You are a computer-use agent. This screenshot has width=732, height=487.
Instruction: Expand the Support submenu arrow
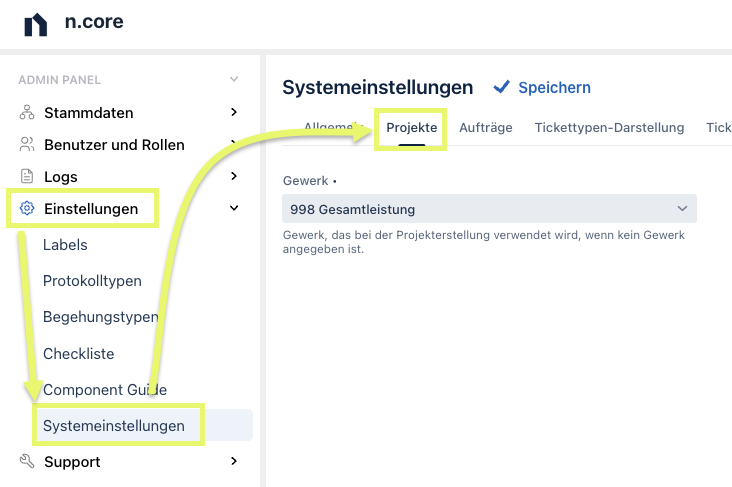coord(234,461)
